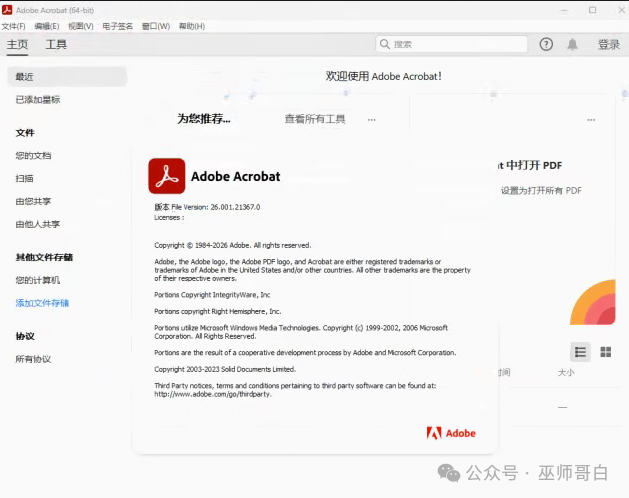Viewport: 629px width, 498px height.
Task: Click the Acrobat icon in the title bar
Action: (x=7, y=10)
